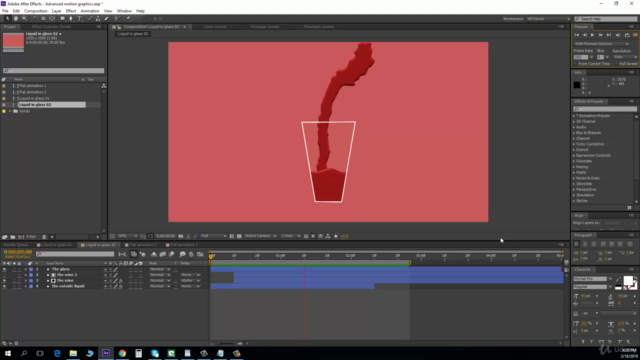Screen dimensions: 640x360
Task: Open Composition Mini-Flowchart in timeline
Action: (122, 254)
